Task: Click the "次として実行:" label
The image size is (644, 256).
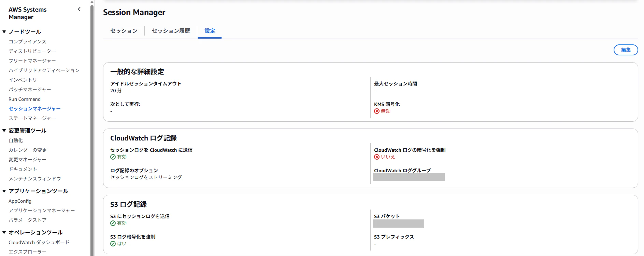Action: pos(125,104)
